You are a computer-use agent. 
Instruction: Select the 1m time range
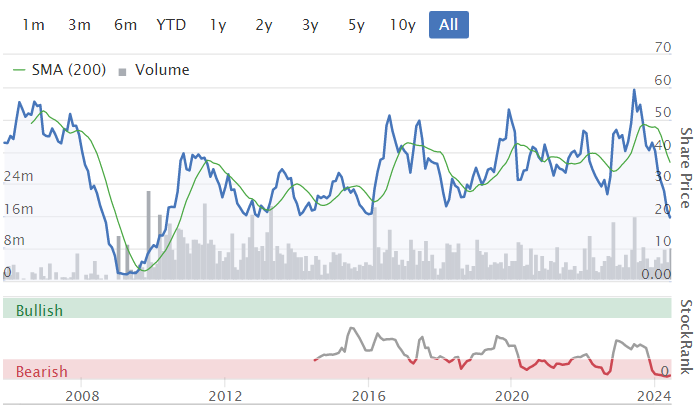(x=33, y=25)
